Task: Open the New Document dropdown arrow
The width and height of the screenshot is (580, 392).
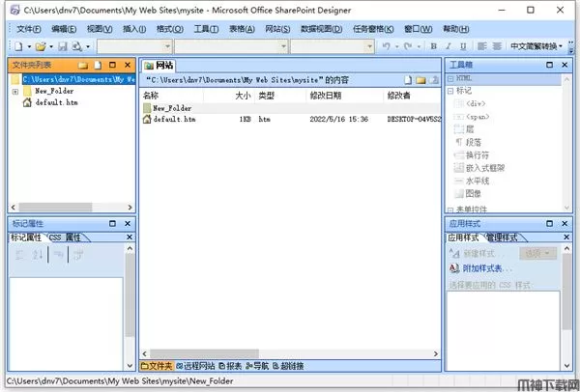Action: point(29,46)
